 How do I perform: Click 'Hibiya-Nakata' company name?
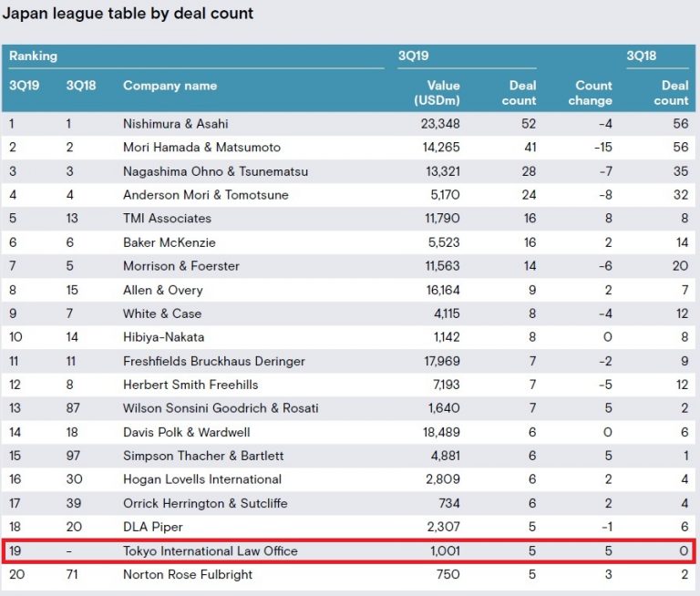[164, 337]
